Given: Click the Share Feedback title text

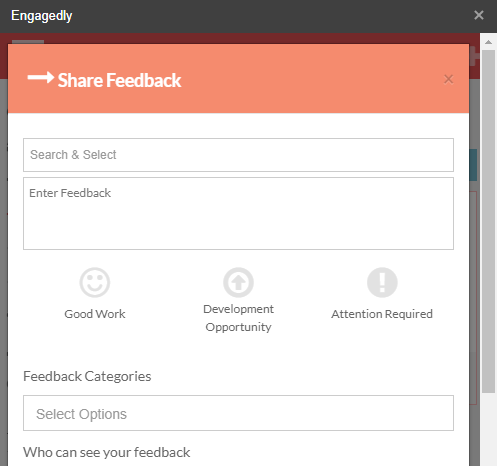Looking at the screenshot, I should 119,80.
